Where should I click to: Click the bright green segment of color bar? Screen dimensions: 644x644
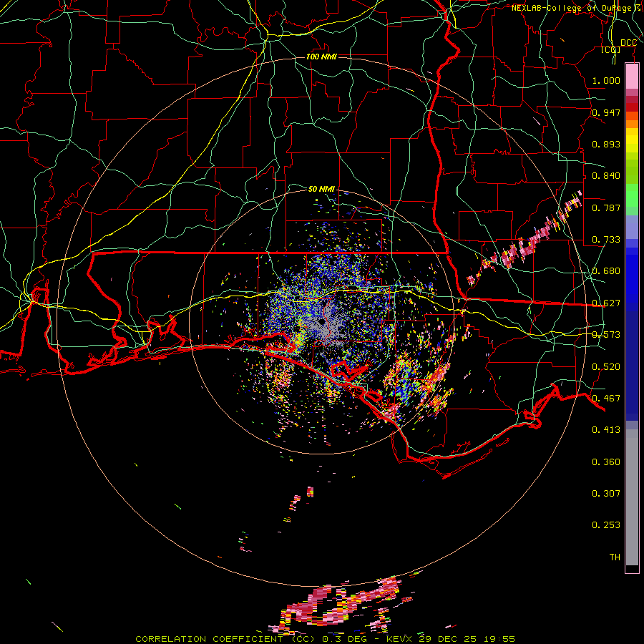click(632, 195)
